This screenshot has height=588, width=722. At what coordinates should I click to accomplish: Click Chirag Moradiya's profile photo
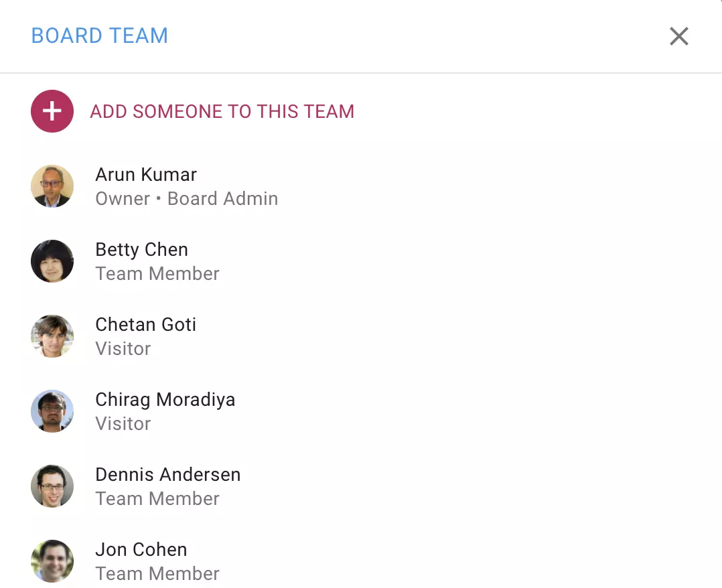click(52, 411)
